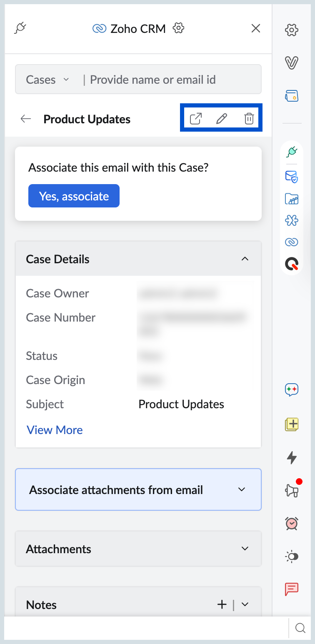315x644 pixels.
Task: Open case in new window icon
Action: (x=196, y=119)
